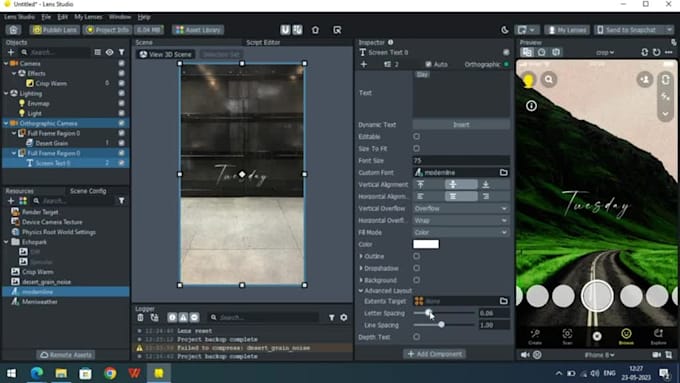Toggle the Editable checkbox
The height and width of the screenshot is (383, 680).
pos(416,137)
